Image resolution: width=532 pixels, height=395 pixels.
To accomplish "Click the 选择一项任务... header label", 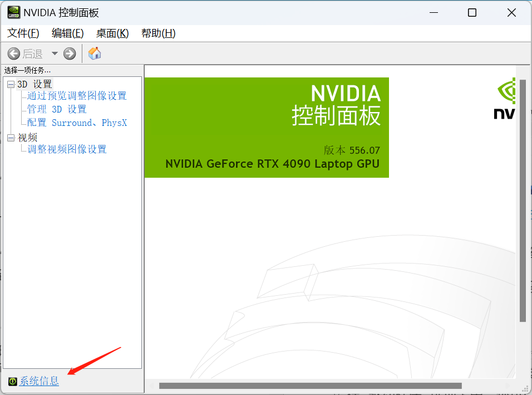I will click(x=27, y=70).
